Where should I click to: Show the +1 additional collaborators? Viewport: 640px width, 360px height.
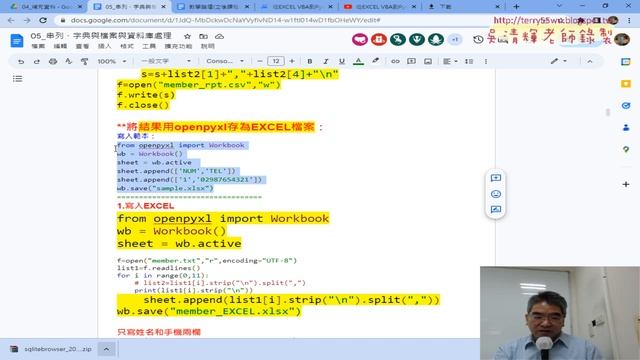point(455,40)
